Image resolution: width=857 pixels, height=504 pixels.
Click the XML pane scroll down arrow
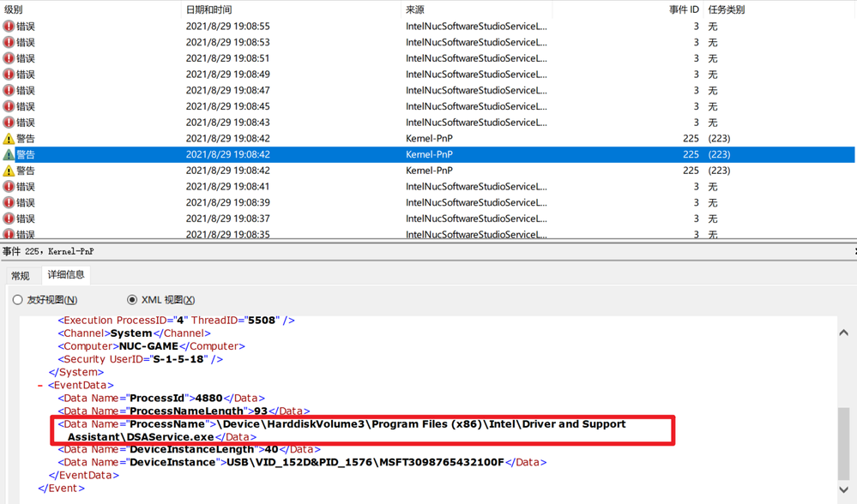(x=844, y=489)
